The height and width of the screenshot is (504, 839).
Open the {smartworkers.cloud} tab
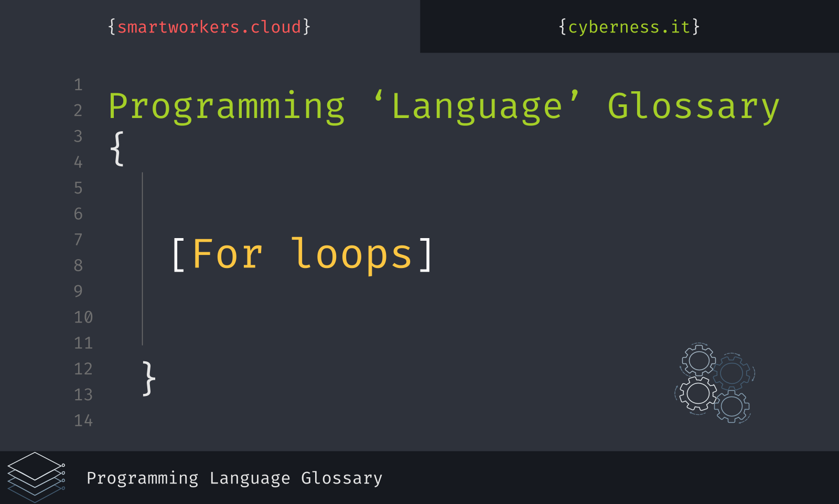tap(209, 27)
